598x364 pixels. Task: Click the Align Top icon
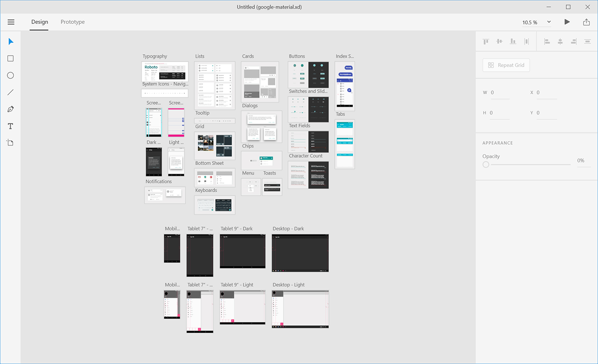tap(486, 41)
